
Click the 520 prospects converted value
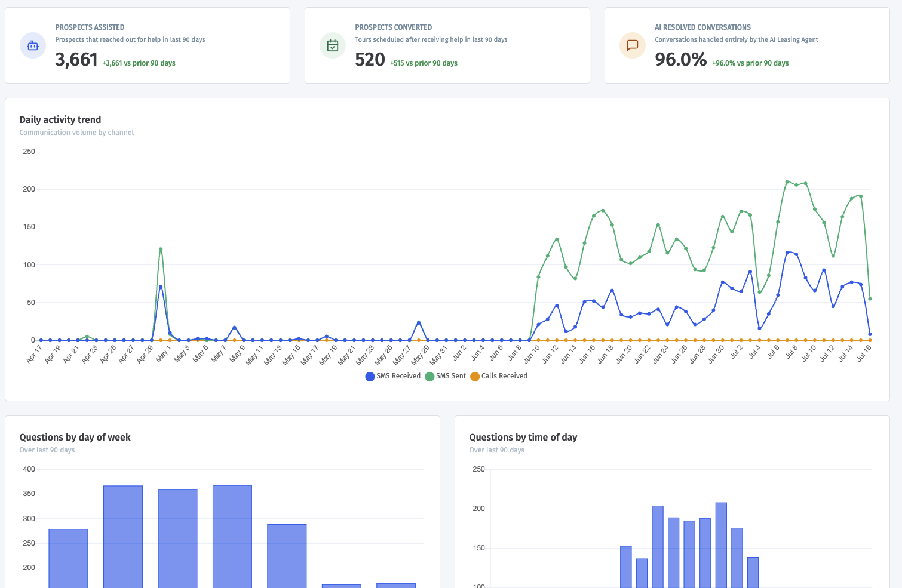(370, 60)
